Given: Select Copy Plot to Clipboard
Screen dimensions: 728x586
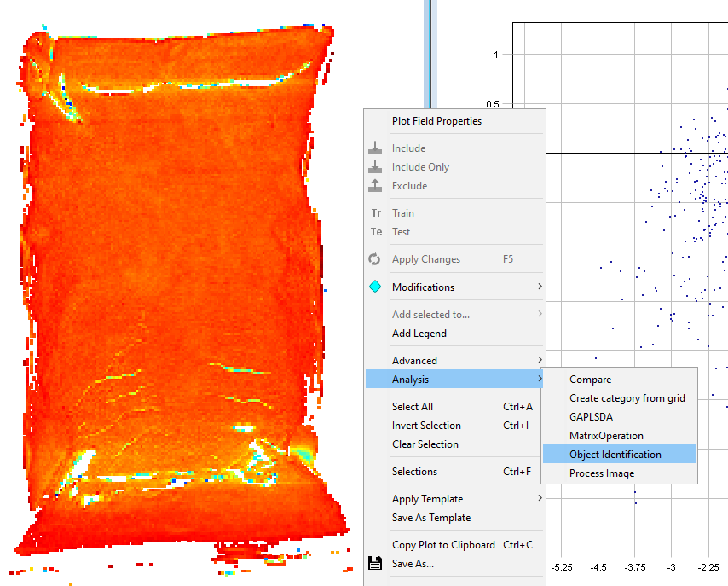Looking at the screenshot, I should pos(443,545).
